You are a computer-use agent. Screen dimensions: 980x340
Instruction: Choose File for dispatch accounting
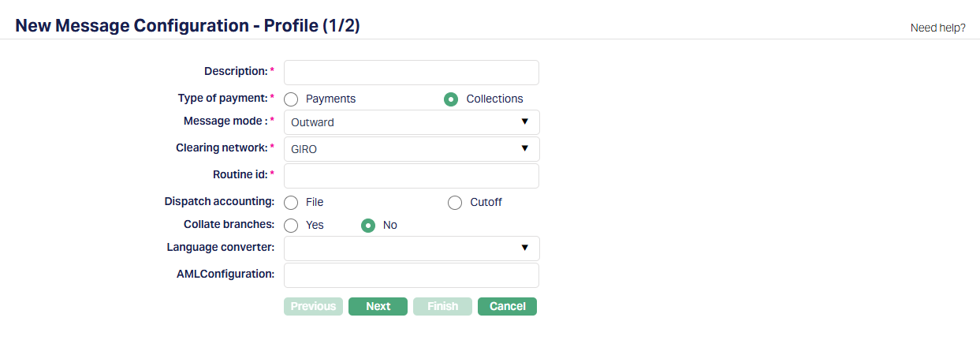tap(291, 203)
